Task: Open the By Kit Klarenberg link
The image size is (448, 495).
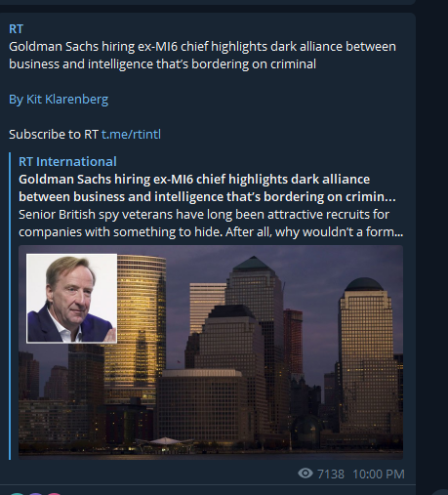Action: point(59,100)
